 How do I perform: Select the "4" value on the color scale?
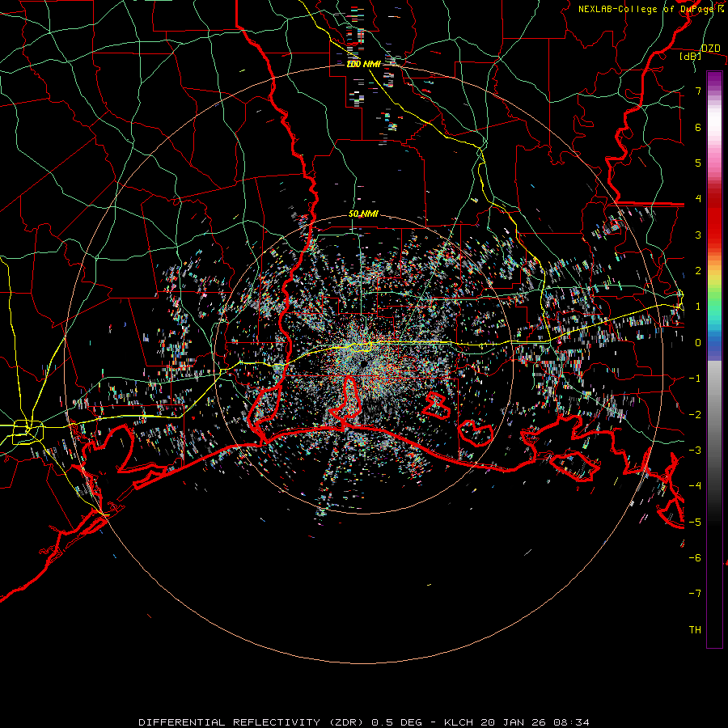pos(698,199)
